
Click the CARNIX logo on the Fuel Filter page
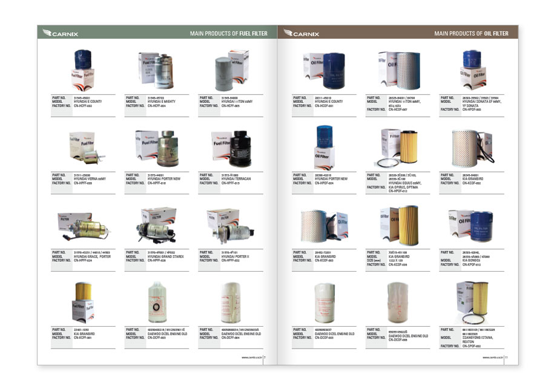point(60,33)
